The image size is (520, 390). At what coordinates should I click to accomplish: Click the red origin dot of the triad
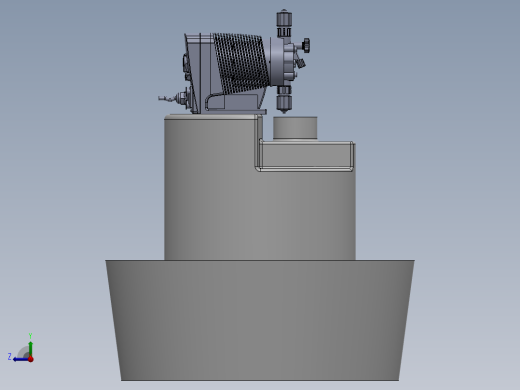[x=31, y=359]
